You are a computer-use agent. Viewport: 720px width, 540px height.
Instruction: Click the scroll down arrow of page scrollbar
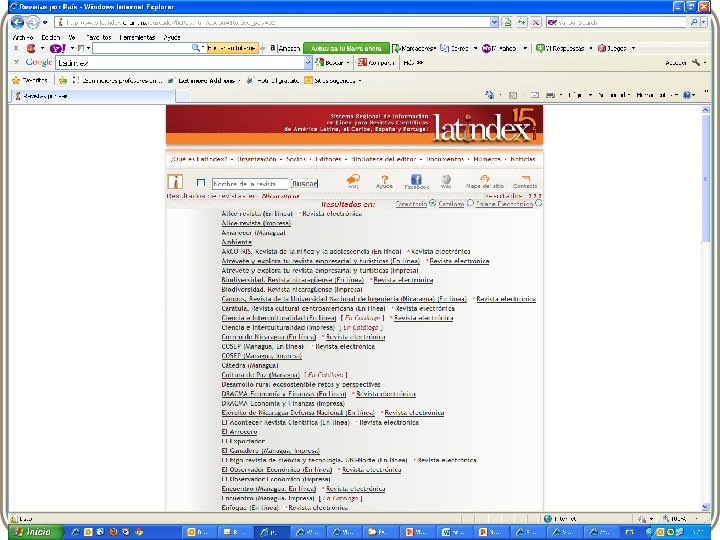[x=706, y=506]
